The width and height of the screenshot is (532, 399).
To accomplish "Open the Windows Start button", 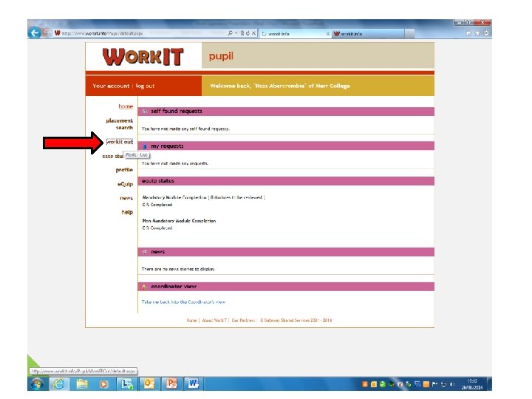I will [37, 384].
